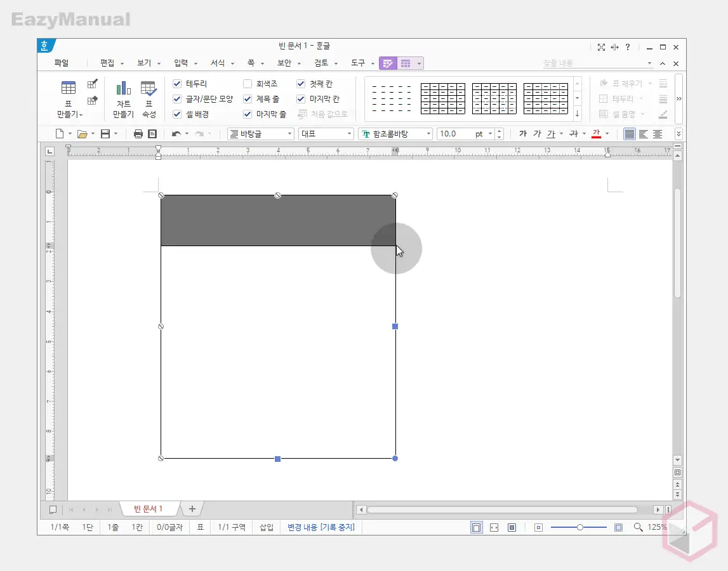Click the save disk icon
Screen dimensions: 728x571
point(105,134)
